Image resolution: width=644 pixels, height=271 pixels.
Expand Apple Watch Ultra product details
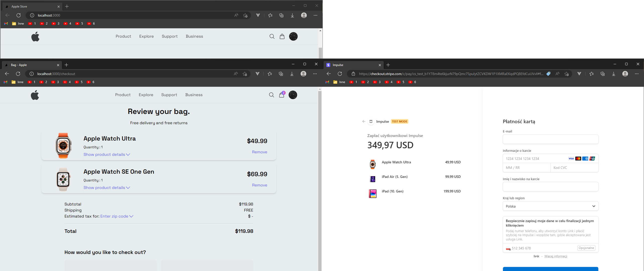(107, 155)
